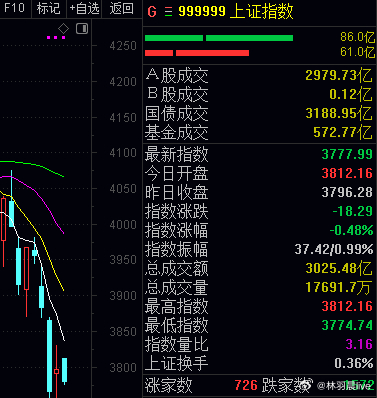The image size is (377, 398).
Task: Add index to watchlist with +自选
Action: [84, 8]
